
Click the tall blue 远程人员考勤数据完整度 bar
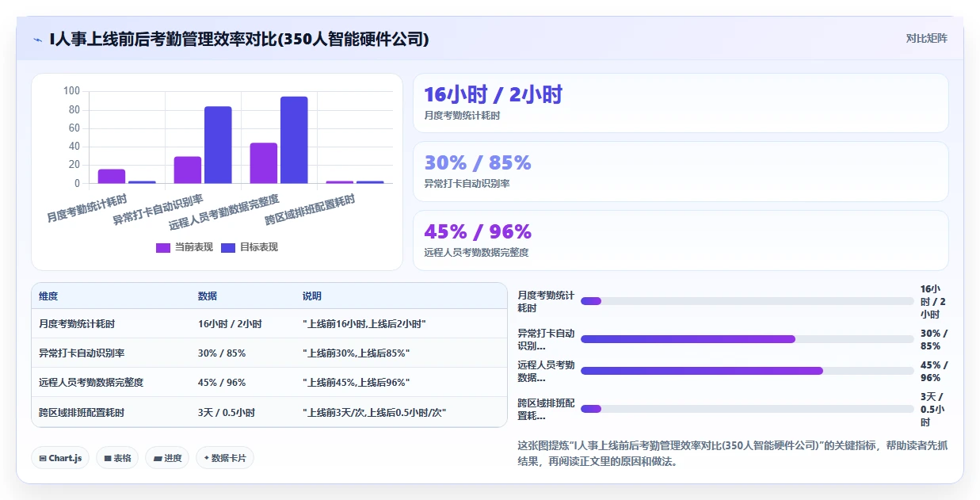tap(294, 140)
